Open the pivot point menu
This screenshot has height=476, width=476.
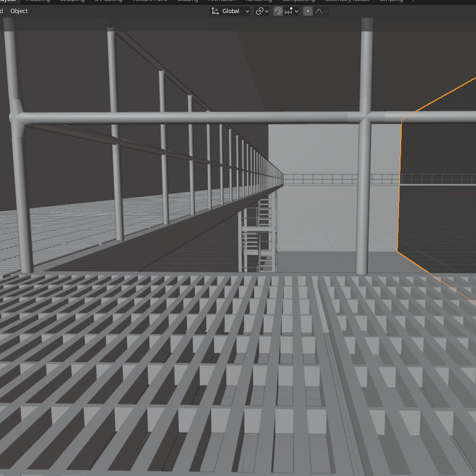[262, 11]
